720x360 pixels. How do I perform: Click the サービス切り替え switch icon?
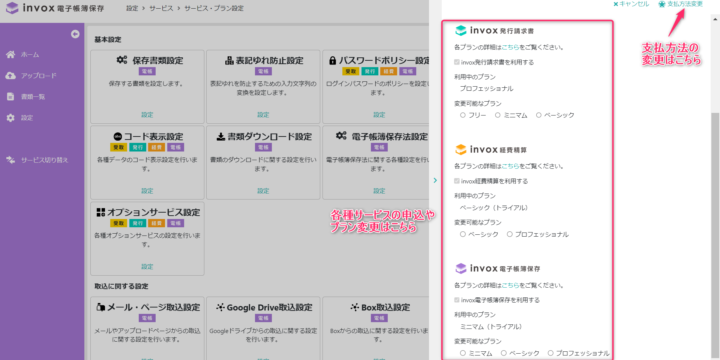[10, 160]
